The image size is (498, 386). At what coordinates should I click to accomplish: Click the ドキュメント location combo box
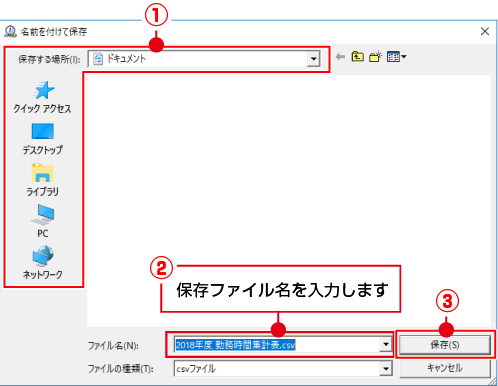point(204,59)
